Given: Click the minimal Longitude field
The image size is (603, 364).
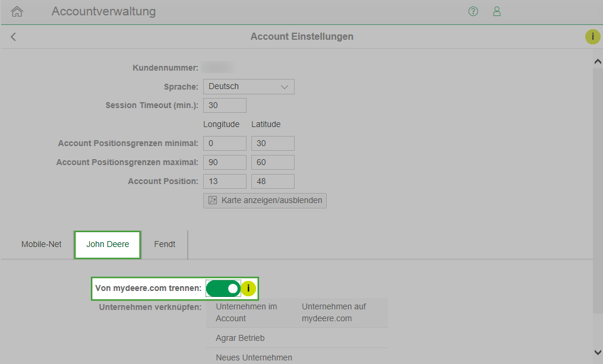Looking at the screenshot, I should tap(225, 144).
